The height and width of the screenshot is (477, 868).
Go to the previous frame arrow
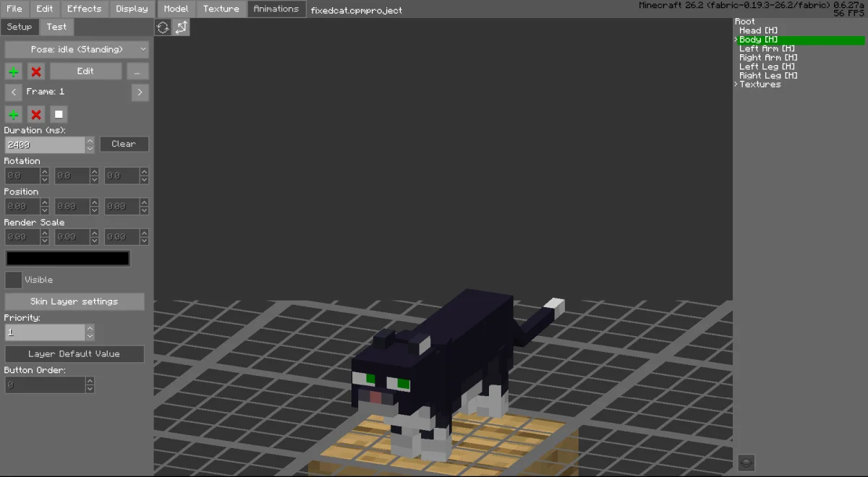pos(14,93)
